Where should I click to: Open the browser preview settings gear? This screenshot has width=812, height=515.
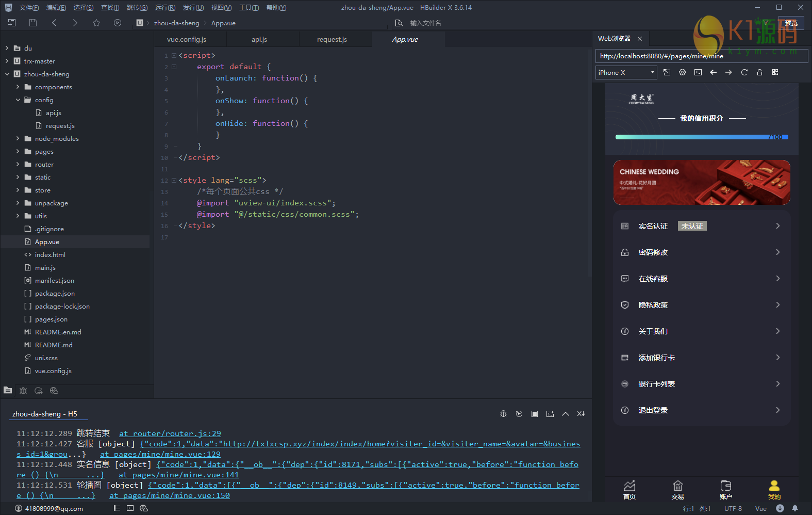(682, 73)
